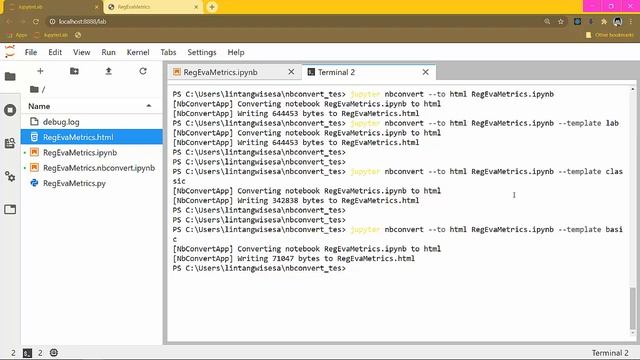The width and height of the screenshot is (640, 360).
Task: Sort files by Name column header
Action: (91, 106)
